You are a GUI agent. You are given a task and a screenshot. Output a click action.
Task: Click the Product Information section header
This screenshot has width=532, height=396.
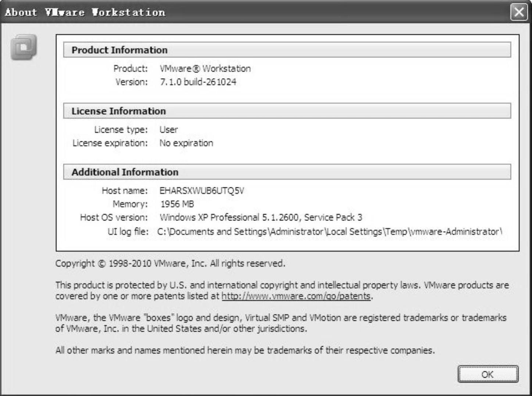(x=287, y=50)
